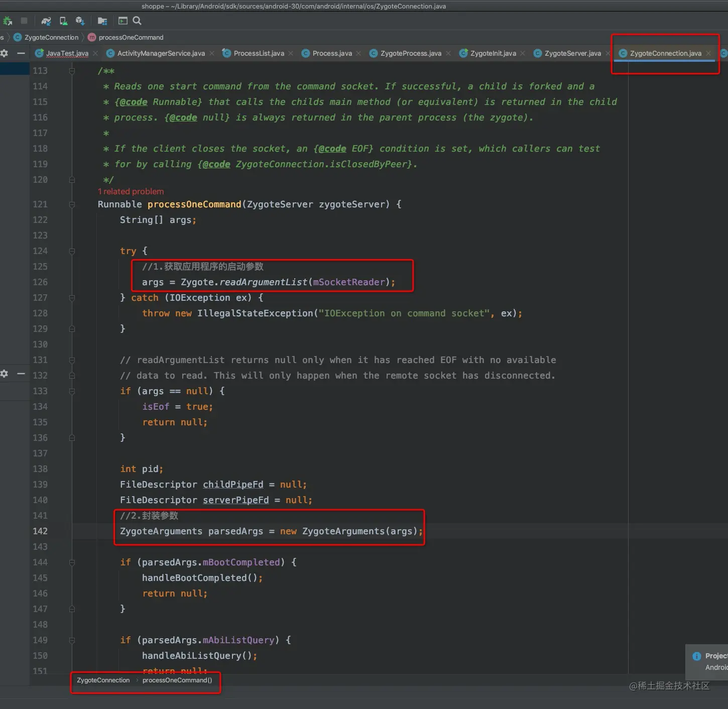
Task: Sync project with Gradle files icon
Action: click(46, 21)
